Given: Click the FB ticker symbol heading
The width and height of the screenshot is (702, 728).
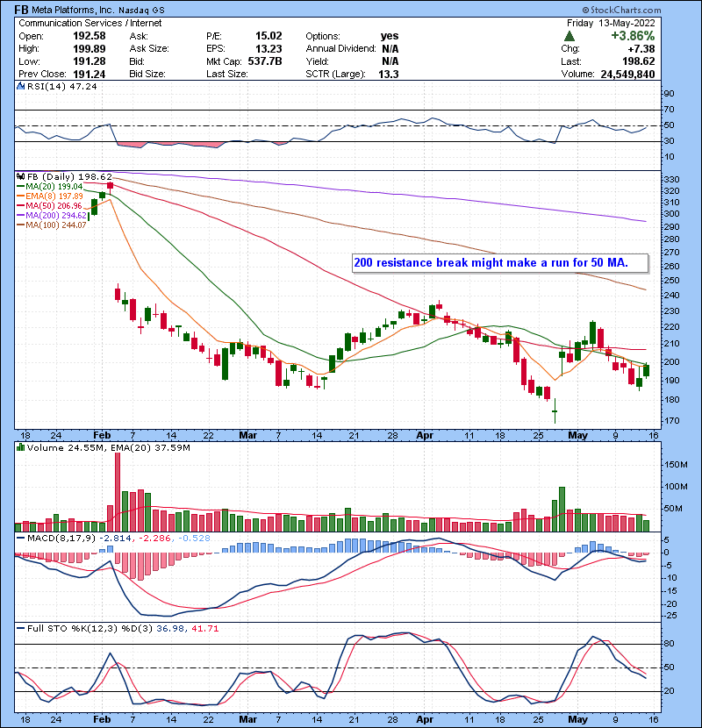Looking at the screenshot, I should tap(21, 10).
